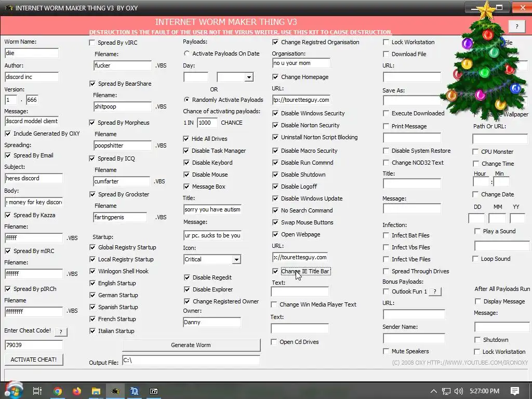The height and width of the screenshot is (399, 532).
Task: Check Loop Sound checkbox
Action: point(475,259)
